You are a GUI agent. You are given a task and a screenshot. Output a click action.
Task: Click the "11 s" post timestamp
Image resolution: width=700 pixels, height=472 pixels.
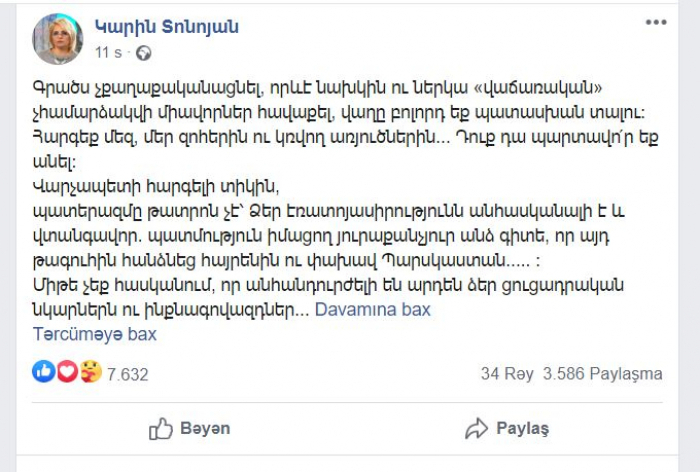(109, 52)
